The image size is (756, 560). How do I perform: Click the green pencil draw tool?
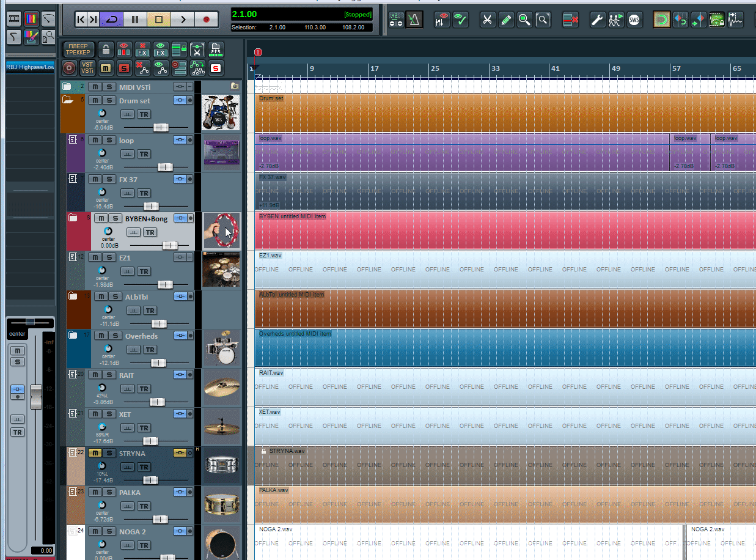[x=506, y=20]
